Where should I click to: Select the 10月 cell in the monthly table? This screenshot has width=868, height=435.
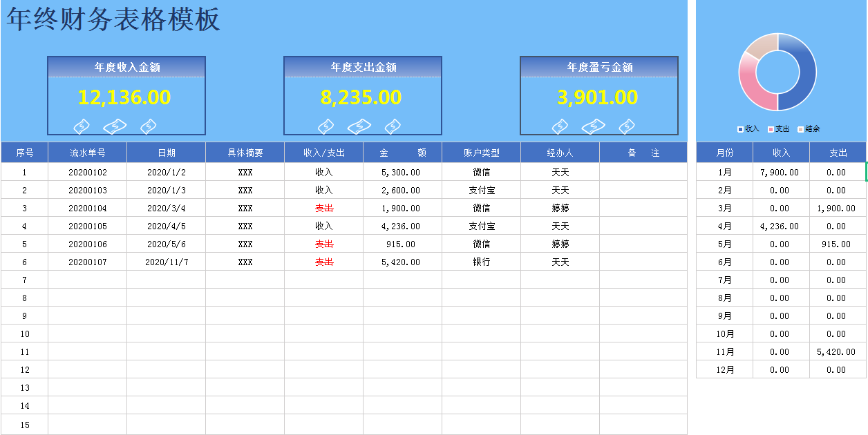pos(725,333)
